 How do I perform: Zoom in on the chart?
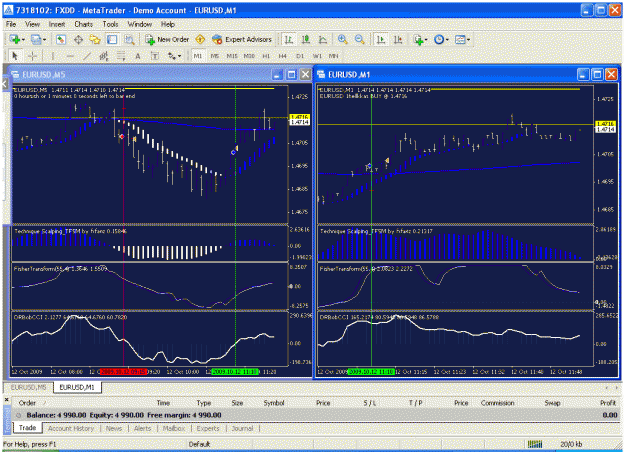pos(342,39)
